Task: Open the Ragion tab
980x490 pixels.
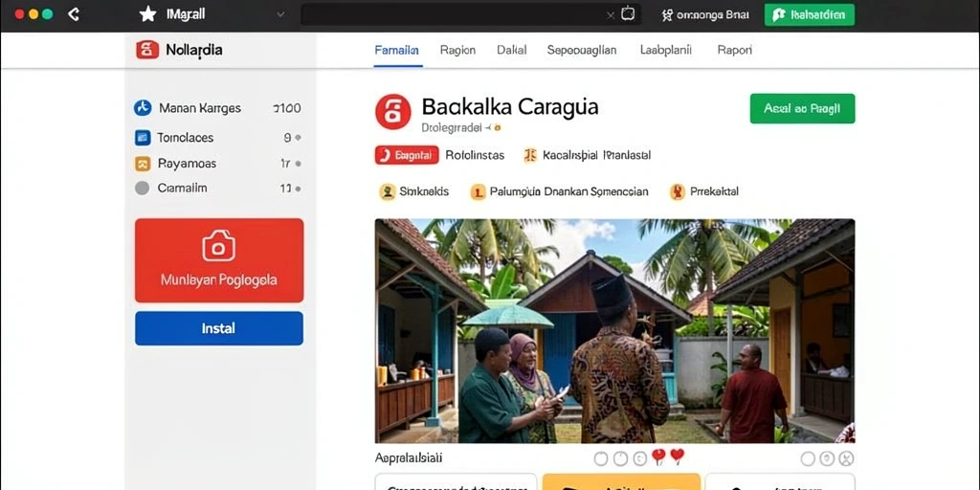Action: 457,50
